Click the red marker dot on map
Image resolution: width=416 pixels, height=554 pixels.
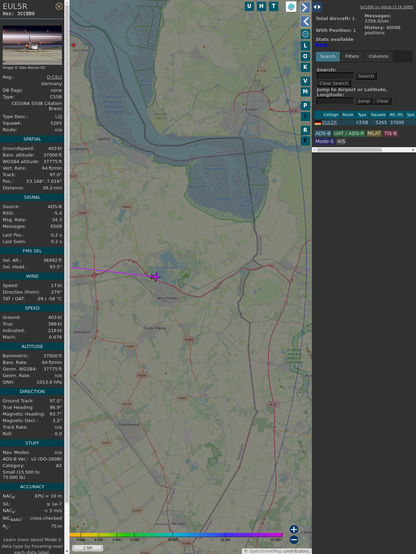(x=74, y=45)
